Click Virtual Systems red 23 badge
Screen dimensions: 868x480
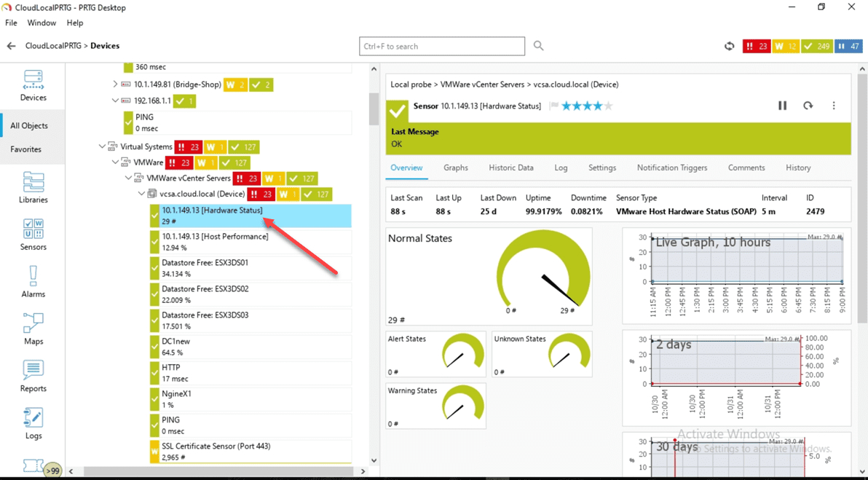point(188,147)
